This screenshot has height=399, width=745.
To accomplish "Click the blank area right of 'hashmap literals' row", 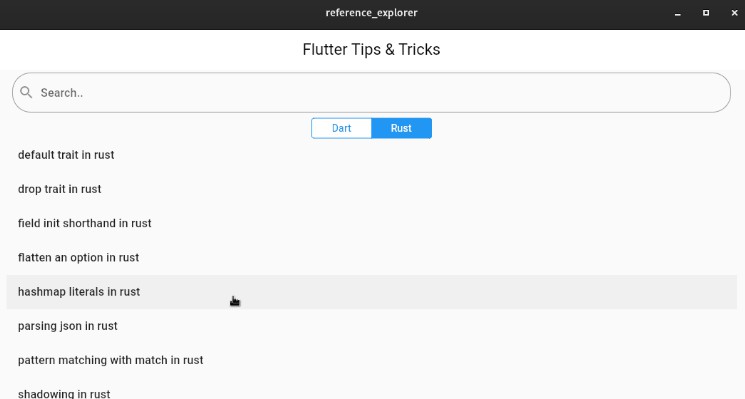I will click(x=475, y=292).
